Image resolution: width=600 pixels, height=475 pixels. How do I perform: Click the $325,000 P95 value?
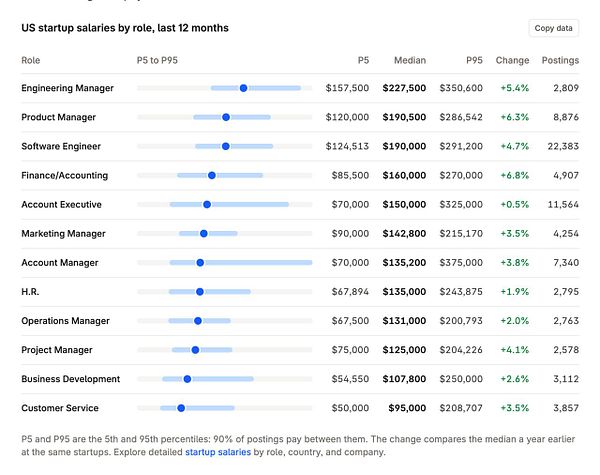(x=461, y=204)
